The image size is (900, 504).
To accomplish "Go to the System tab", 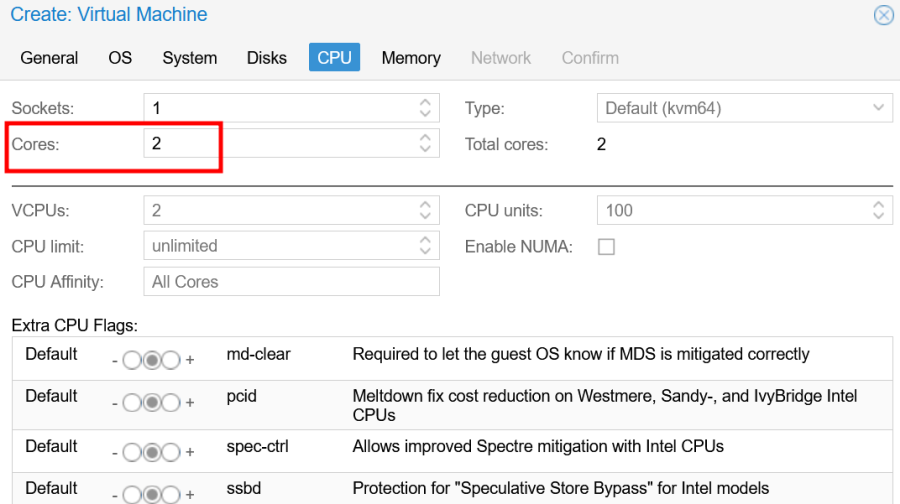I will click(x=190, y=58).
